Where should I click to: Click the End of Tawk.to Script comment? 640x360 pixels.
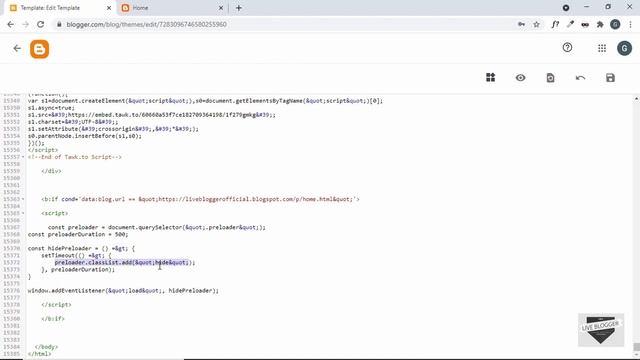pos(75,157)
